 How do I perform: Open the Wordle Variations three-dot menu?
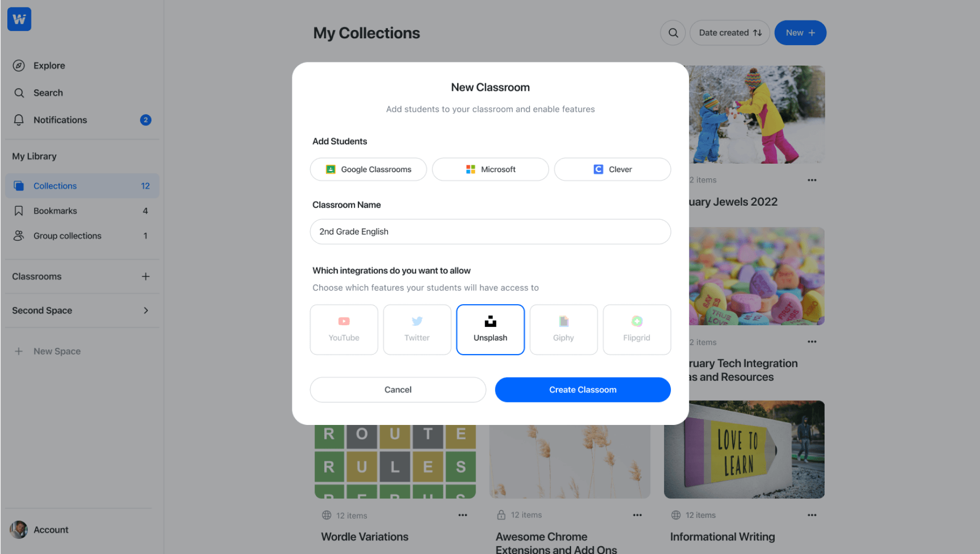pos(462,515)
